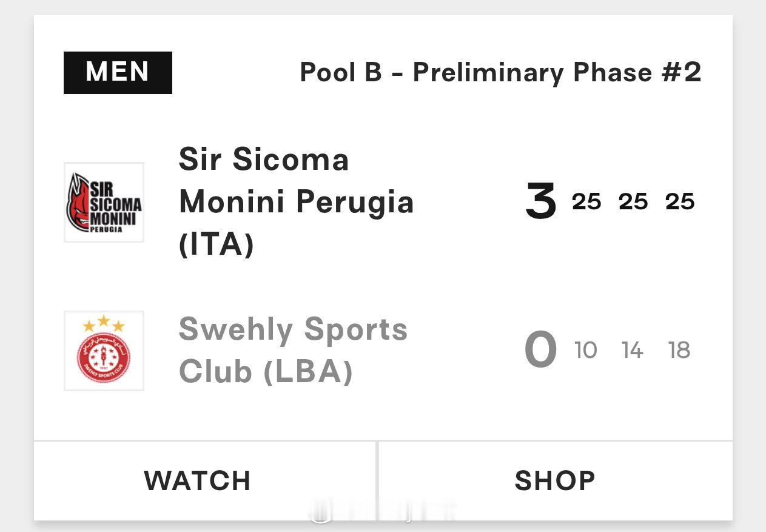This screenshot has width=766, height=532.
Task: Select Swehly's third set score 18
Action: click(679, 350)
